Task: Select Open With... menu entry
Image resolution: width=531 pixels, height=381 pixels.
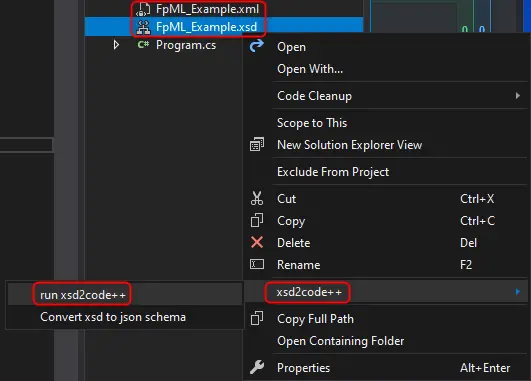Action: [310, 69]
